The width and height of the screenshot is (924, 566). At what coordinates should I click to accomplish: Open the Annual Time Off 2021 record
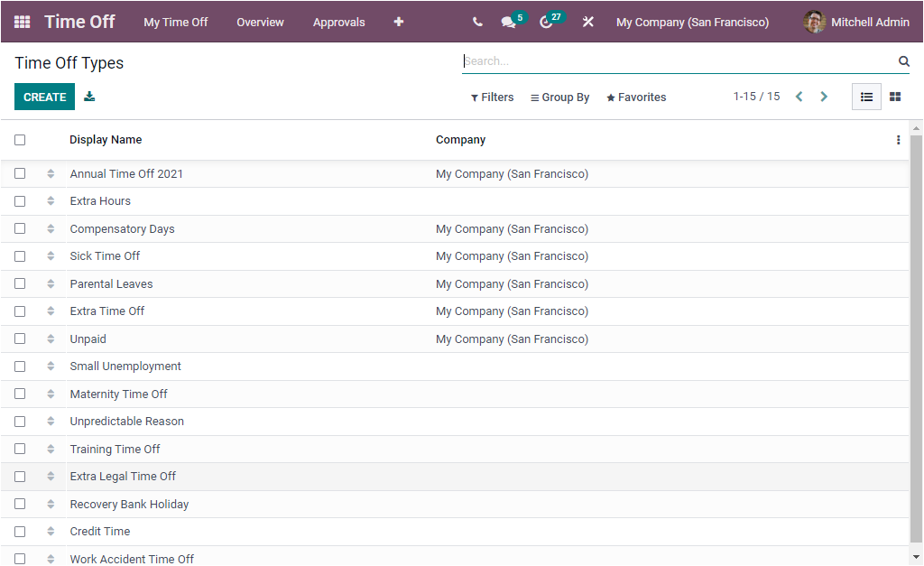[x=126, y=172]
